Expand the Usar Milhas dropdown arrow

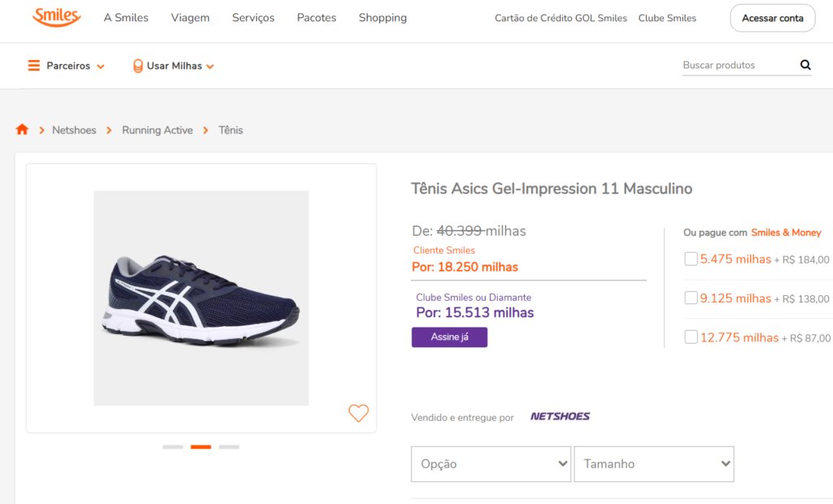point(210,67)
